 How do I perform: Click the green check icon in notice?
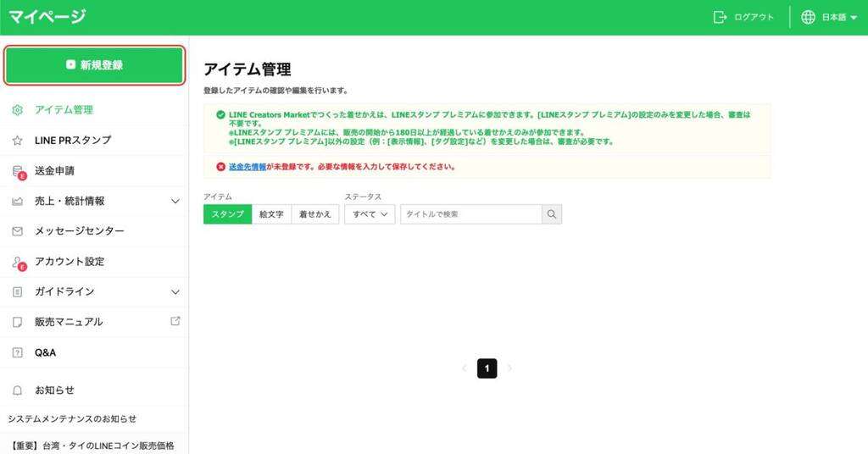pyautogui.click(x=221, y=115)
